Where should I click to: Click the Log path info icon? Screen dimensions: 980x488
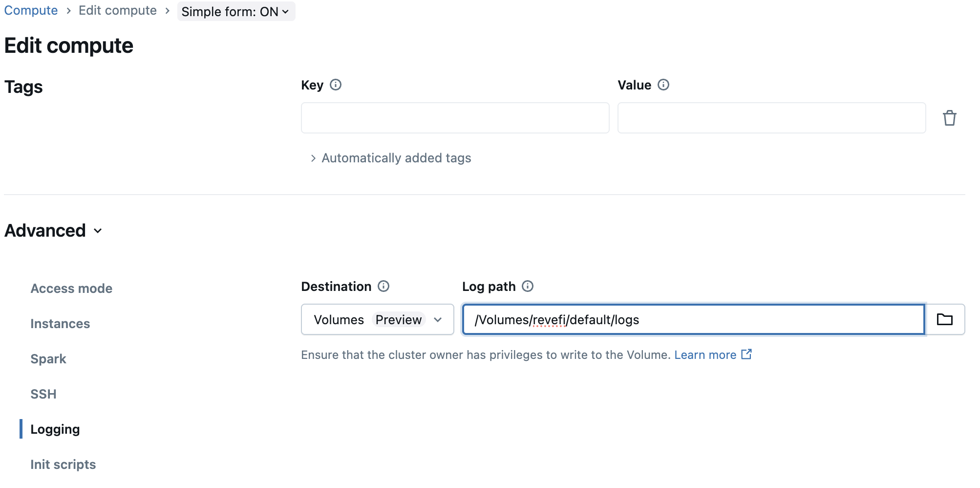coord(528,286)
